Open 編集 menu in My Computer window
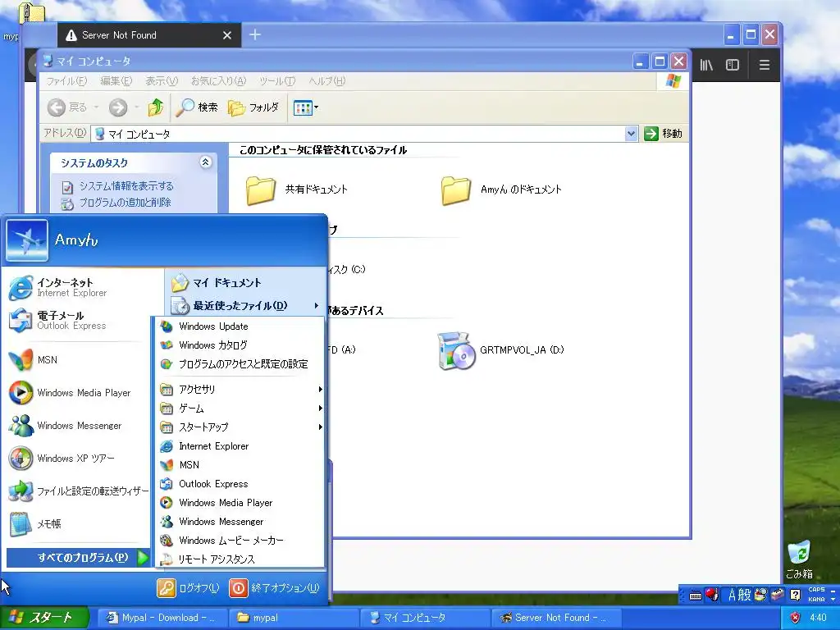 click(x=116, y=81)
